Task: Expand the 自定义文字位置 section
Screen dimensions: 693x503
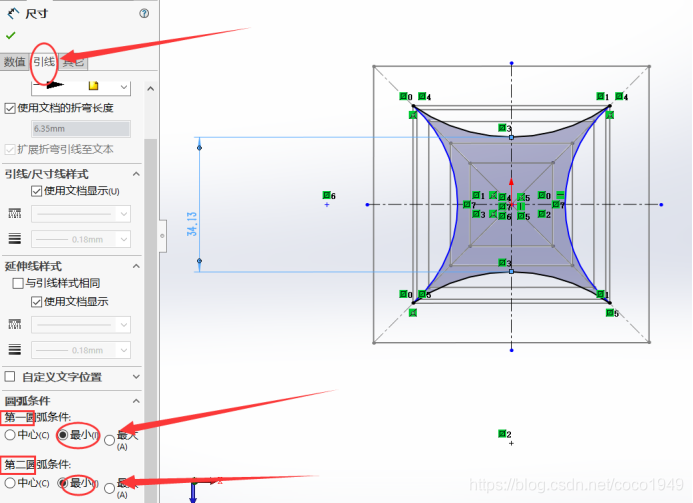Action: point(136,377)
